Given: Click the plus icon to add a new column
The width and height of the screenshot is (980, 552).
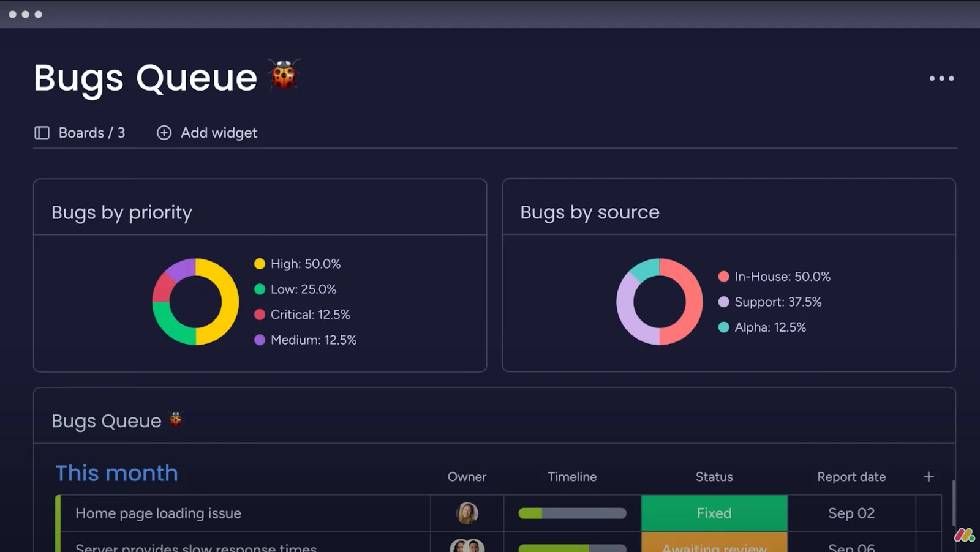Looking at the screenshot, I should point(929,476).
